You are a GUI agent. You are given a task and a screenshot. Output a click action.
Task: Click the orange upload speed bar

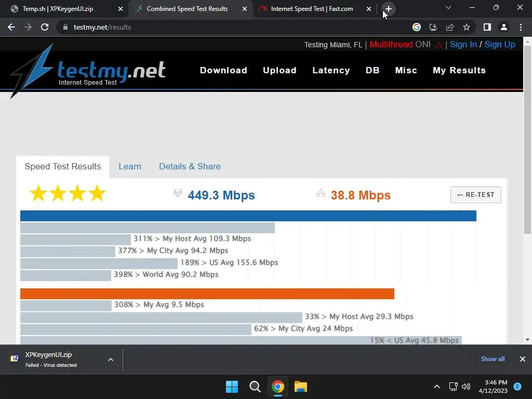[207, 294]
